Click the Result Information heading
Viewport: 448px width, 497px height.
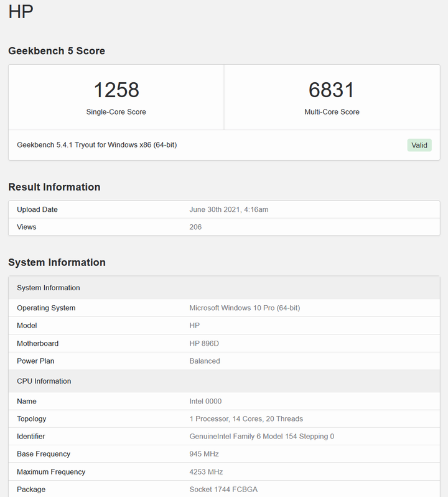click(x=54, y=187)
